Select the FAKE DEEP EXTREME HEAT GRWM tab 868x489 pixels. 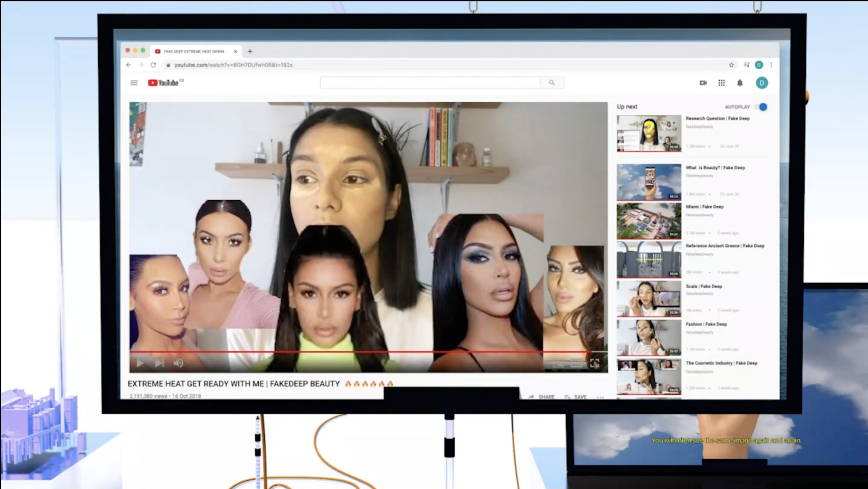pos(196,51)
